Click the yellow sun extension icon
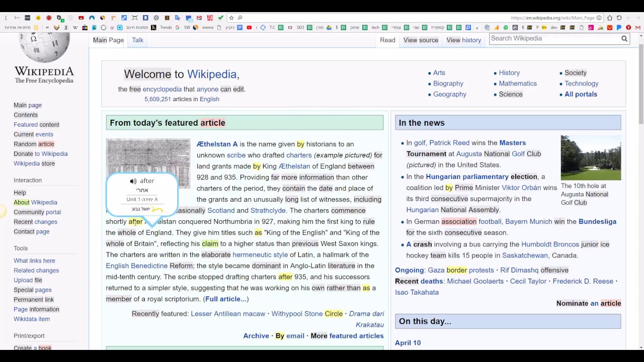Viewport: 644px width, 362px height. click(38, 18)
